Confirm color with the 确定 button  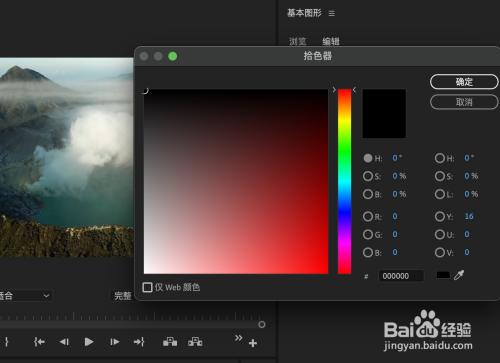[x=464, y=82]
